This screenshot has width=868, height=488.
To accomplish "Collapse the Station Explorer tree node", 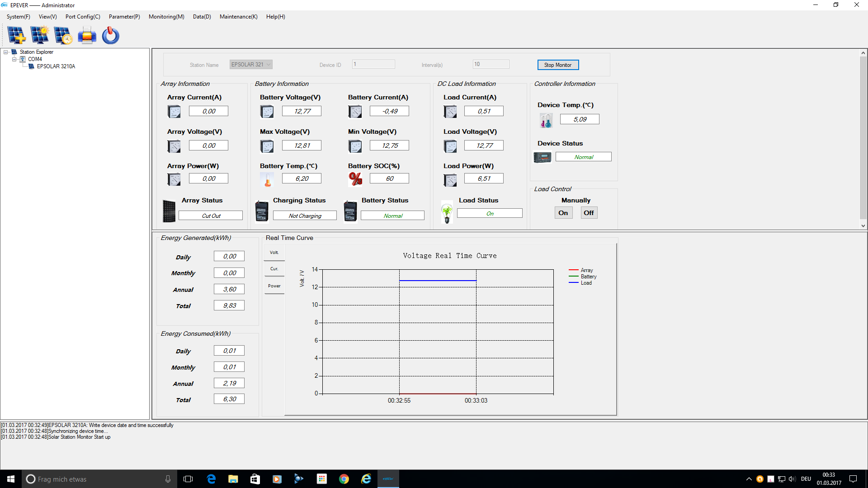I will (x=6, y=52).
